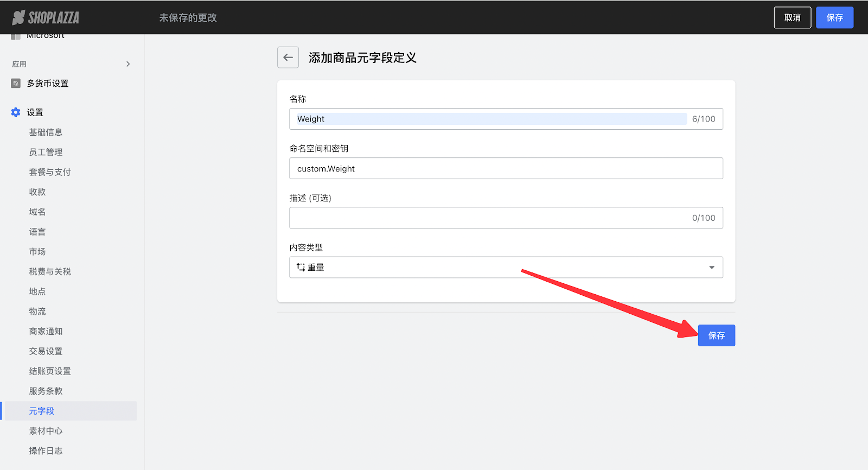868x470 pixels.
Task: Open 操作日志 in the sidebar
Action: [46, 451]
